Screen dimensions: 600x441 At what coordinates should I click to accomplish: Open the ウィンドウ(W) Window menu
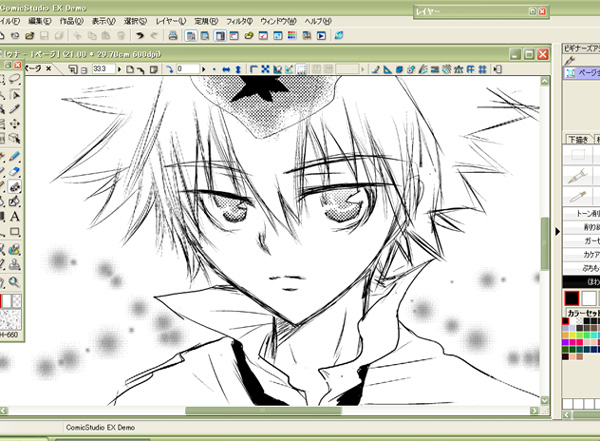[x=278, y=21]
